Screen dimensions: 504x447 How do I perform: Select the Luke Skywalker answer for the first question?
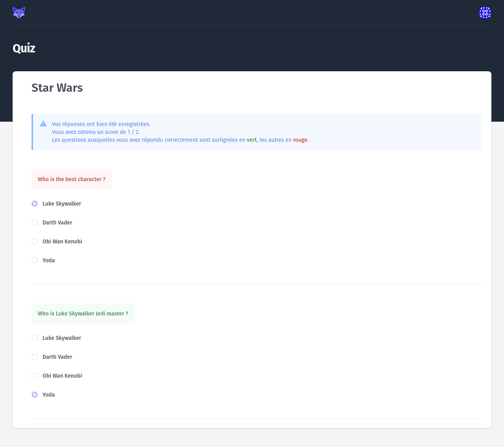[35, 204]
